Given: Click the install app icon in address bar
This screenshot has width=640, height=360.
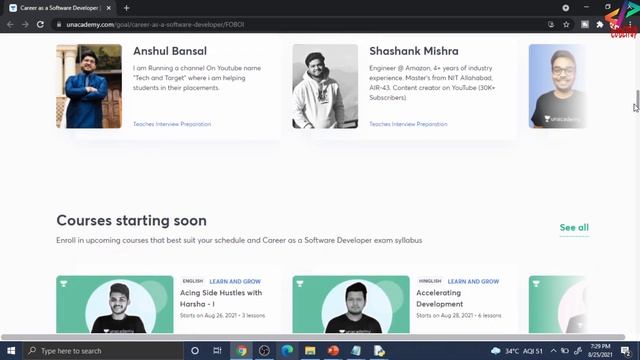Looking at the screenshot, I should click(551, 24).
